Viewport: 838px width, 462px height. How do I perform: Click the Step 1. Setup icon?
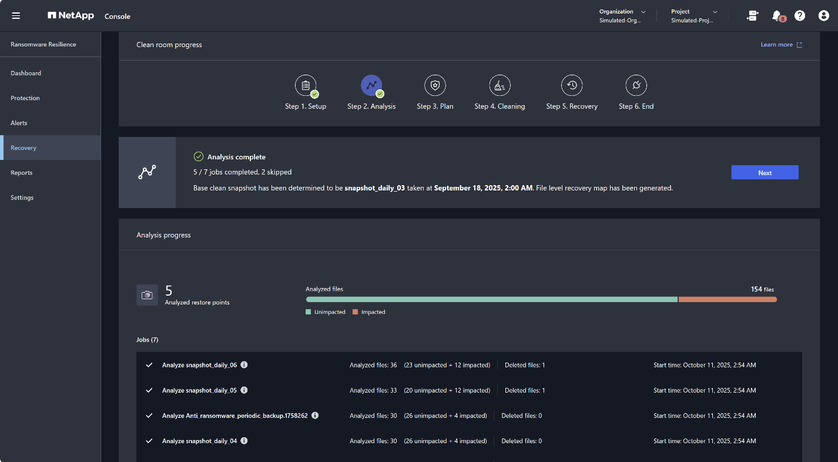click(x=306, y=86)
